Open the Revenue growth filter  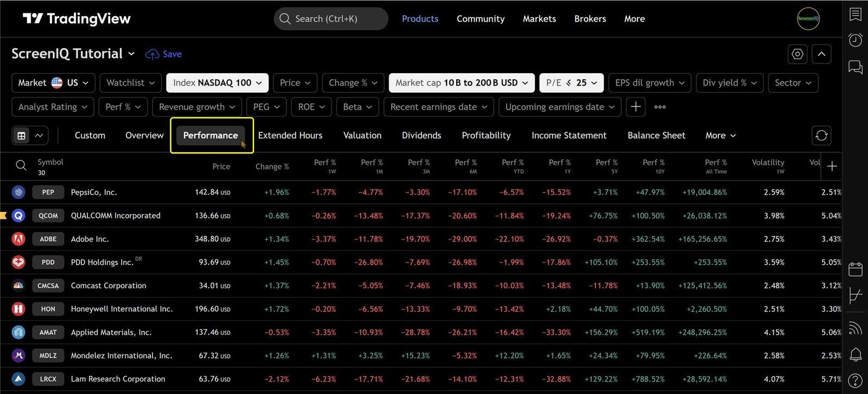pos(197,107)
